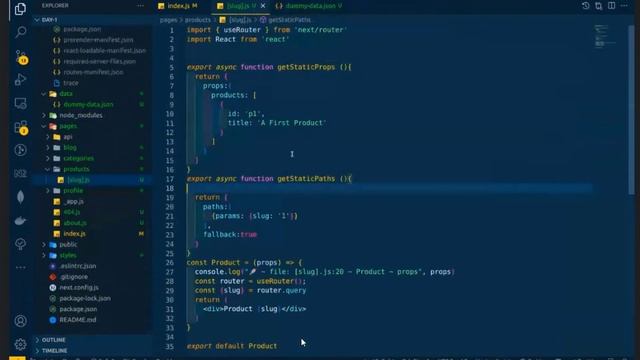Click the pages breadcrumb segment
This screenshot has width=640, height=360.
click(168, 20)
